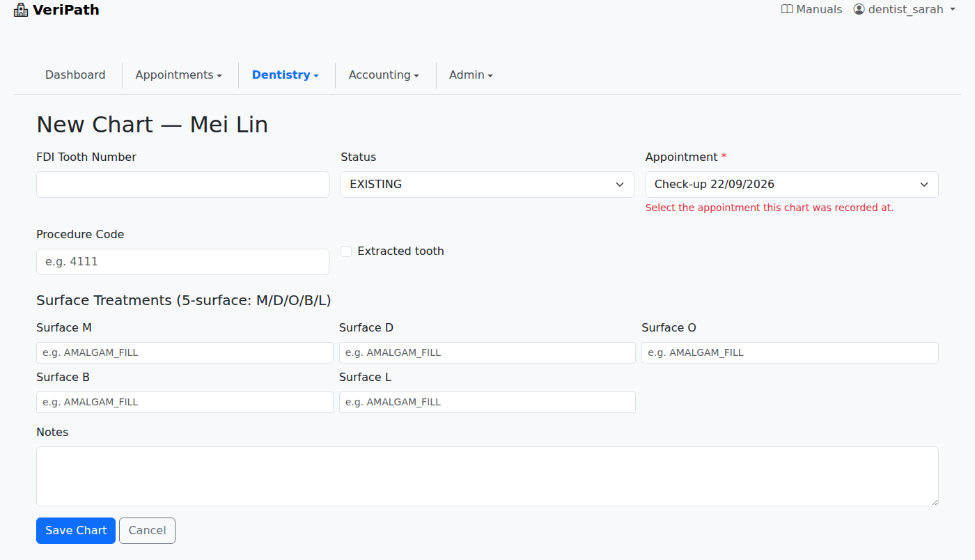The image size is (975, 560).
Task: Click the Surface L input field
Action: (x=487, y=402)
